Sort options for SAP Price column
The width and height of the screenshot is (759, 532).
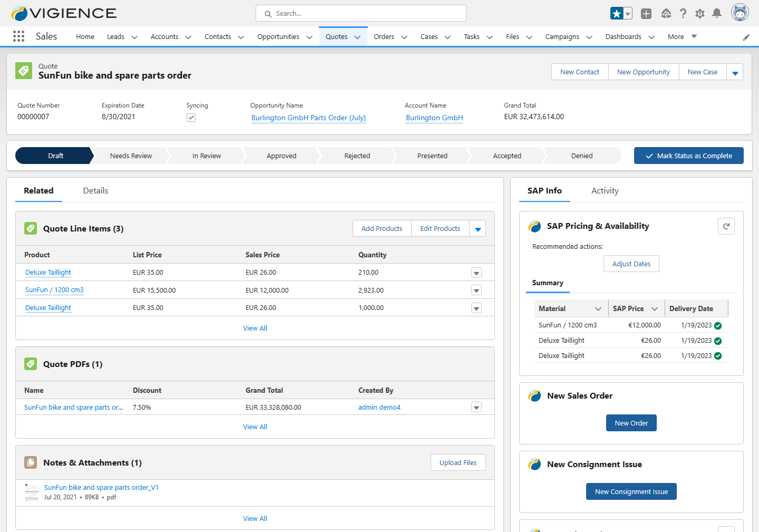[655, 309]
